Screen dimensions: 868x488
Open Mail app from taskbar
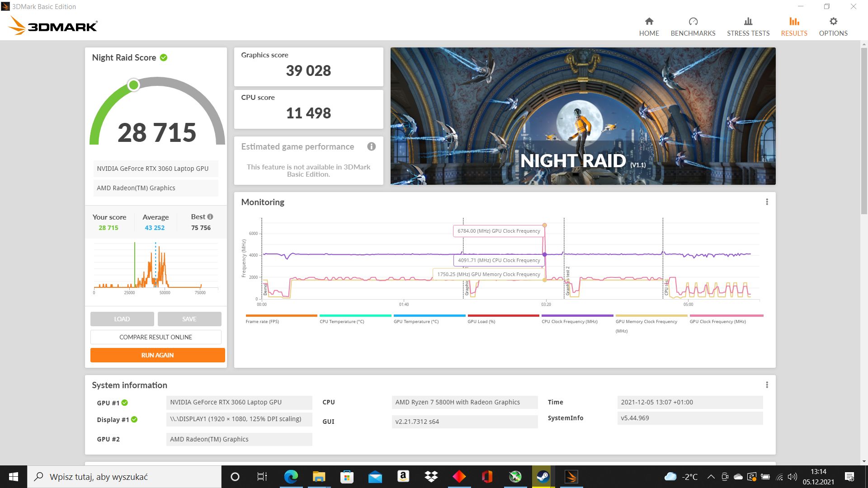click(375, 477)
